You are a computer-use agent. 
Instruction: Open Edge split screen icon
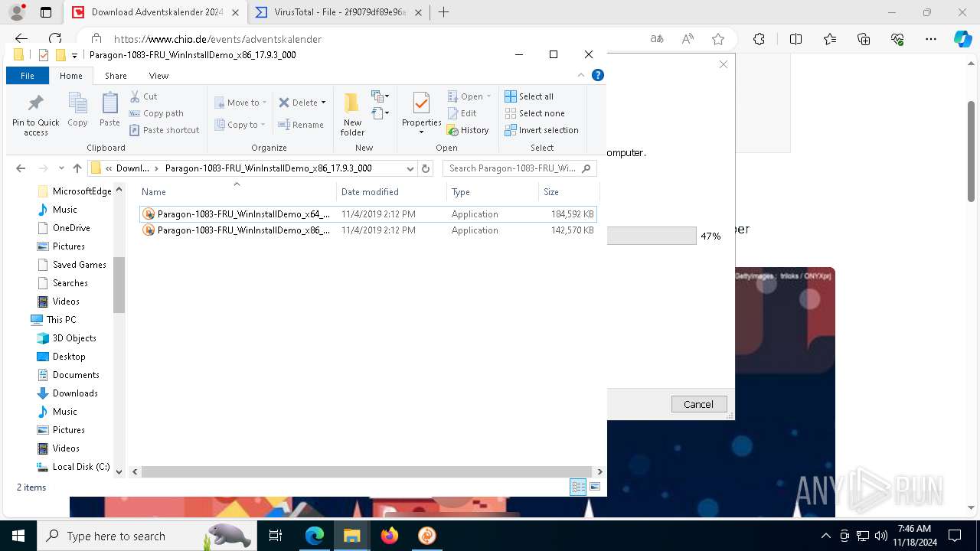[795, 39]
